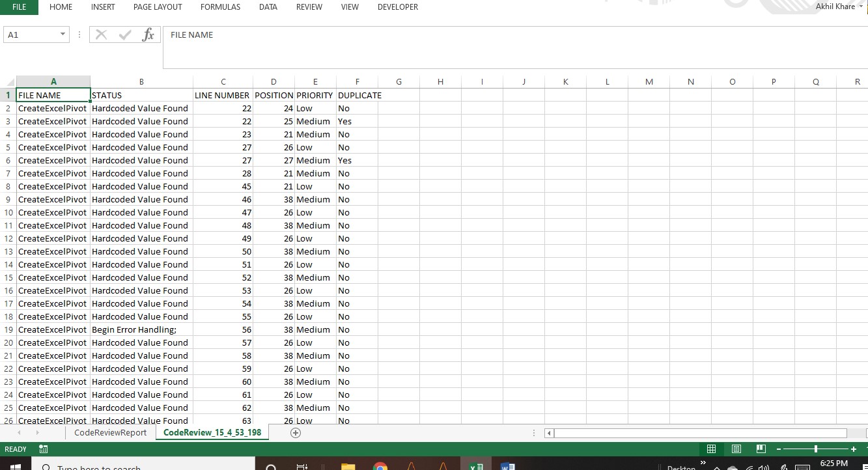Select line number 60 cell

(x=223, y=381)
